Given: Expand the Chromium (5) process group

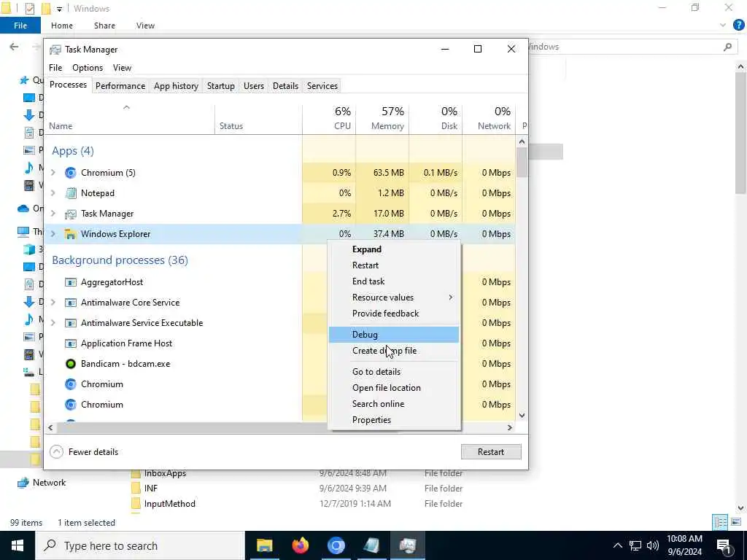Looking at the screenshot, I should 53,173.
